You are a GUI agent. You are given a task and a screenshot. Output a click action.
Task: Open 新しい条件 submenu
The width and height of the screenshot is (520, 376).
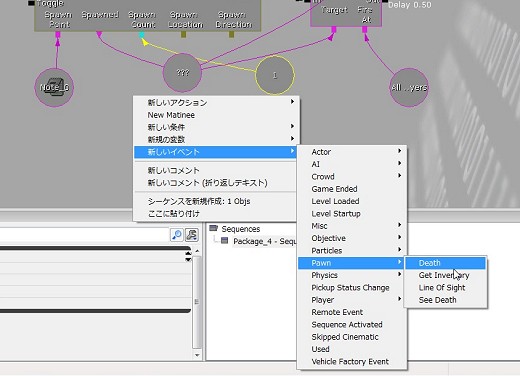(x=216, y=127)
